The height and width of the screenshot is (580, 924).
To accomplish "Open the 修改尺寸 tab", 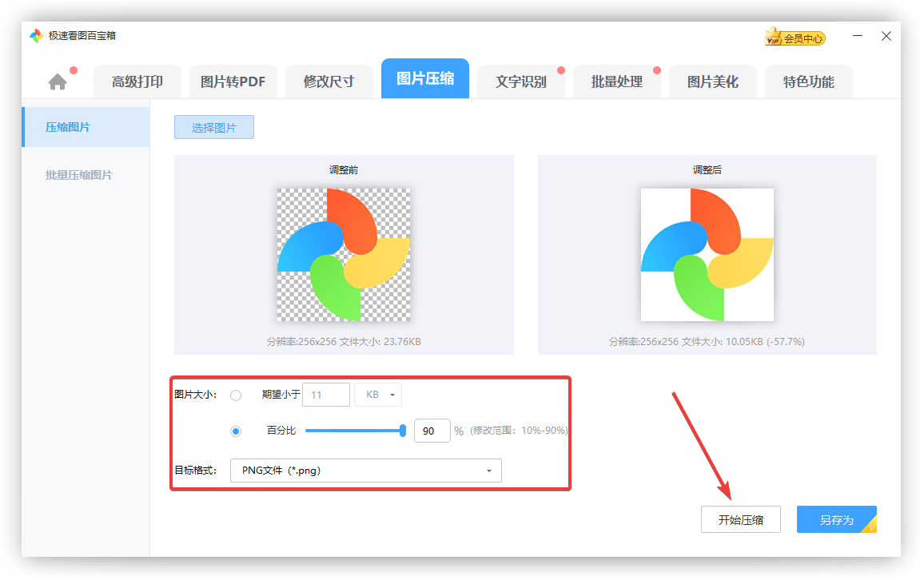I will [x=329, y=81].
